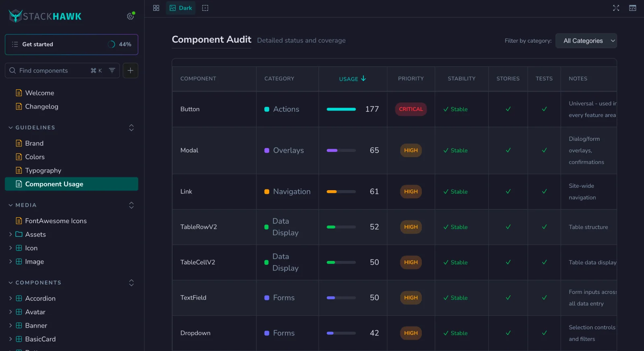Screen dimensions: 644x351
Task: Expand the Accordion tree chevron
Action: tap(10, 298)
